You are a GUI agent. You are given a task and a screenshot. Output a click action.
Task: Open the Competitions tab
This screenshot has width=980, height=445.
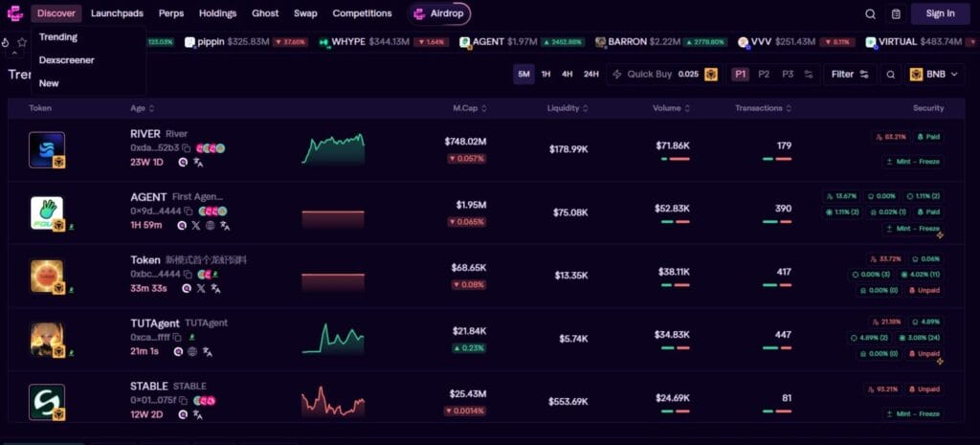click(363, 13)
